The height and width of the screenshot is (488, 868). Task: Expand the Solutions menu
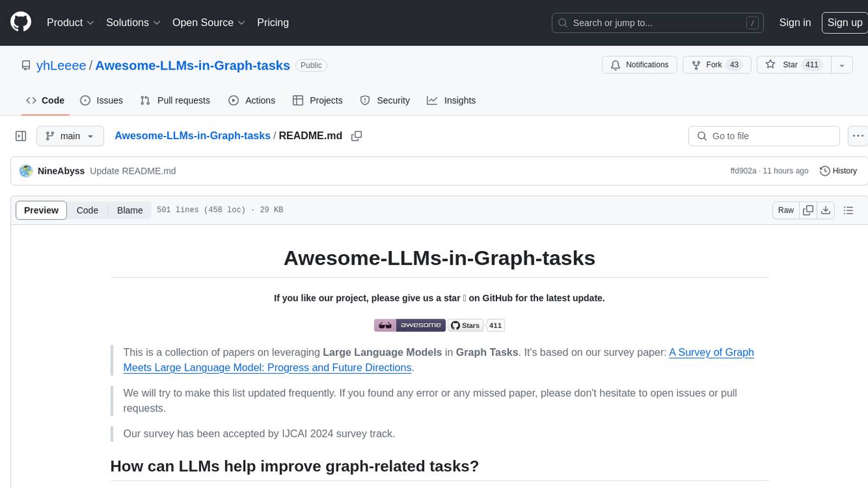[133, 22]
